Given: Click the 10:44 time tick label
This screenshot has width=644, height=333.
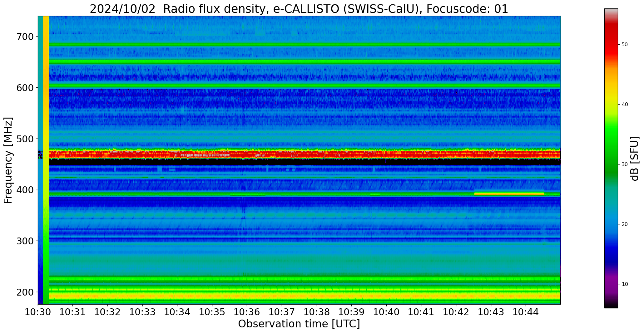Looking at the screenshot, I should (526, 312).
